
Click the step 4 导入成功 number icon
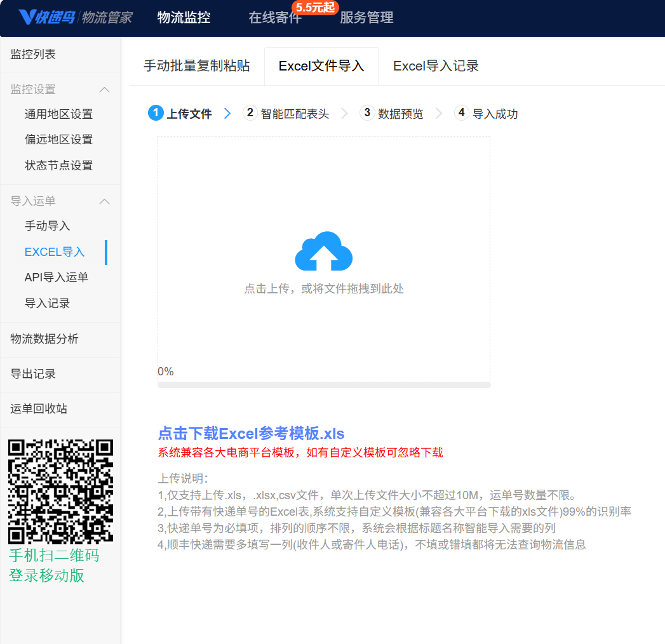click(462, 113)
